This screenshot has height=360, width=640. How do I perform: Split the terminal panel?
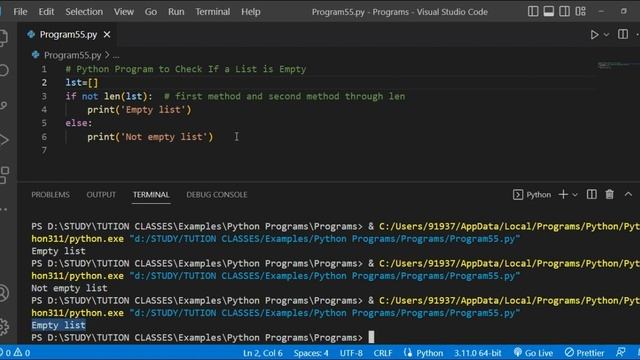point(591,194)
